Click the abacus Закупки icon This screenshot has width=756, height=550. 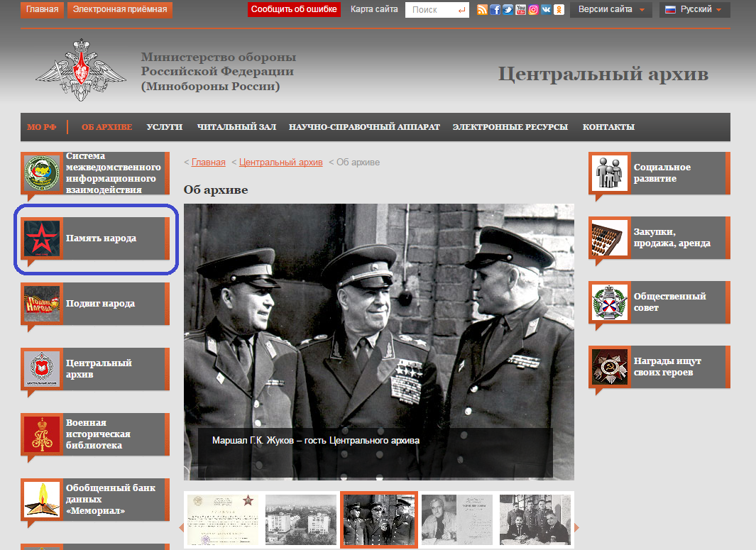coord(610,238)
